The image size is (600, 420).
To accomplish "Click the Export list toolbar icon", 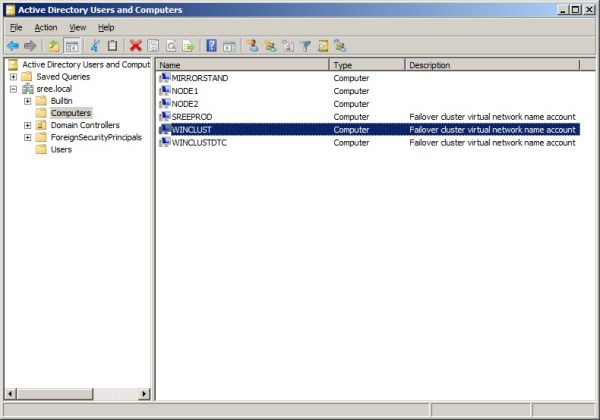I will (x=188, y=45).
